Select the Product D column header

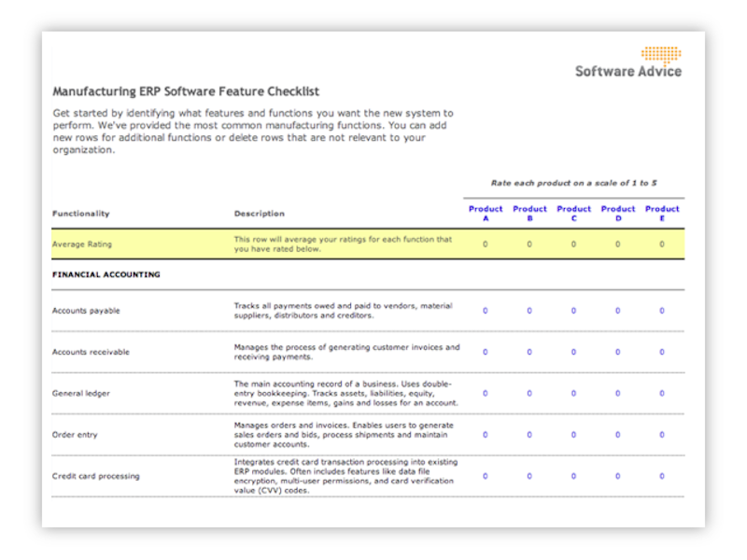pyautogui.click(x=618, y=213)
